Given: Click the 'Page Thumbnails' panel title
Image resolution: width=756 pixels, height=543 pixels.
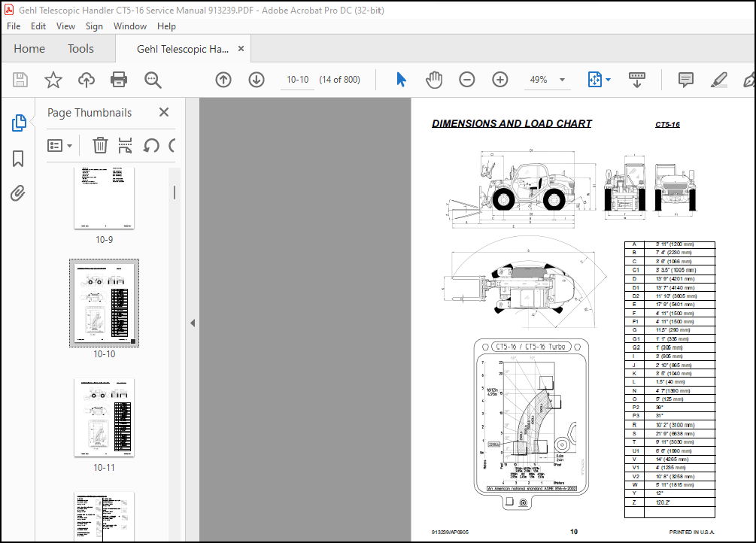Looking at the screenshot, I should click(90, 112).
